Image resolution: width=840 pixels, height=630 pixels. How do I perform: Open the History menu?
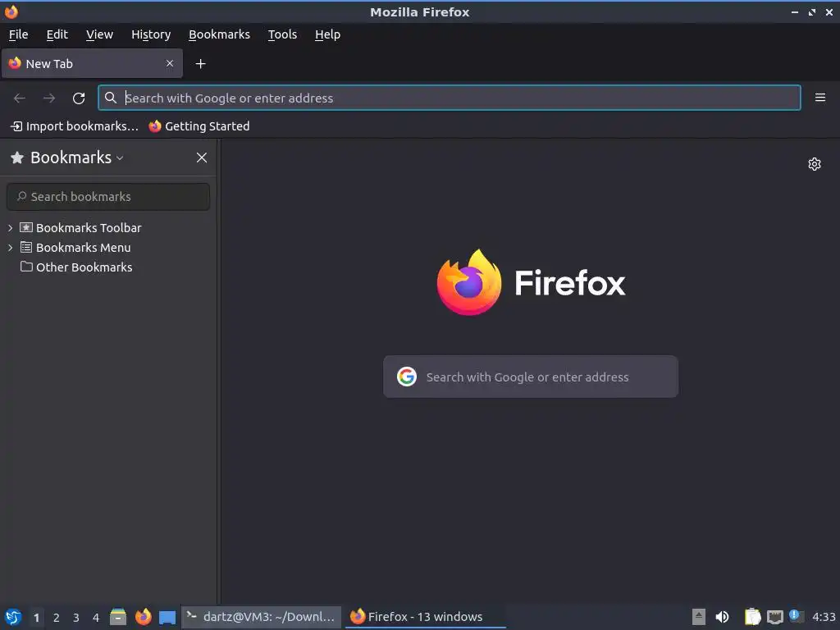pyautogui.click(x=151, y=34)
